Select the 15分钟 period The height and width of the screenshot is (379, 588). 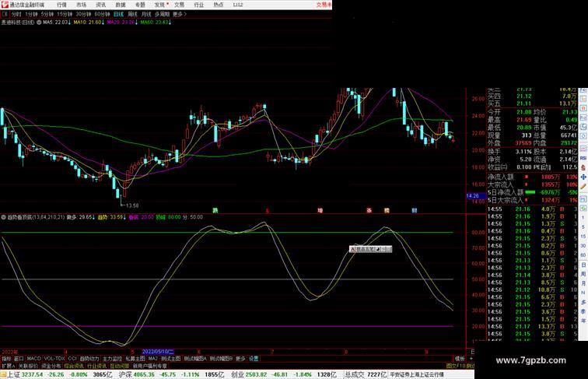64,14
